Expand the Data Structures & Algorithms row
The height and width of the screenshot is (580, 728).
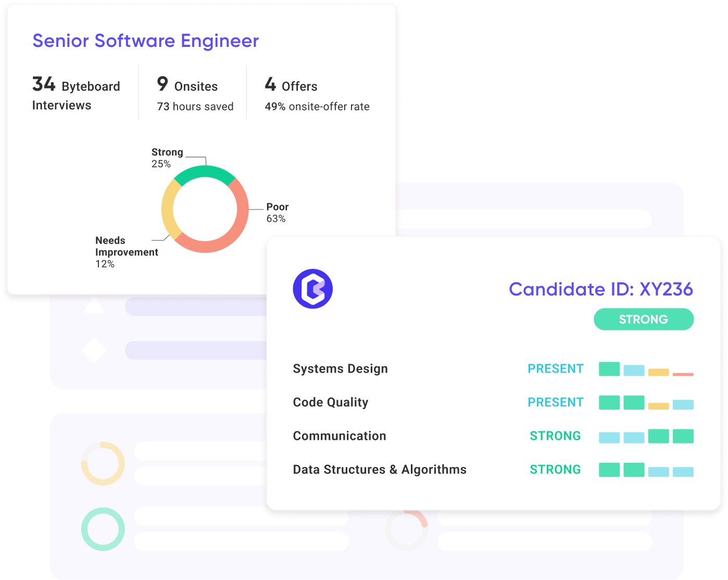click(380, 469)
